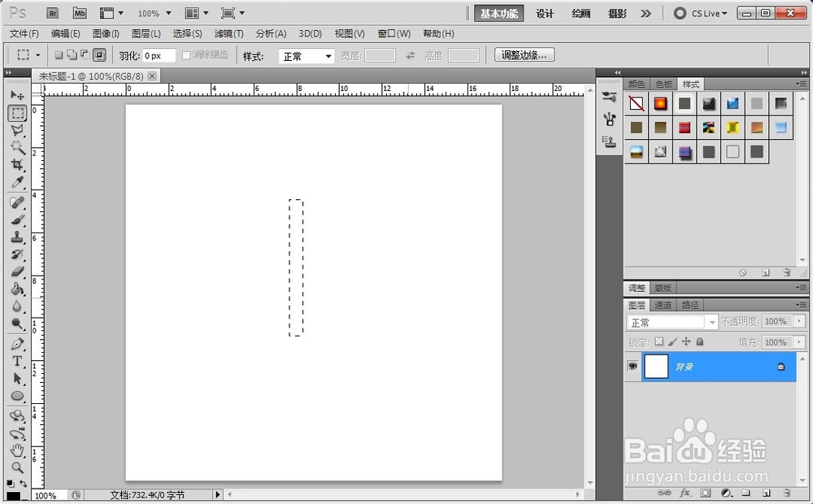Select the 3D Rotate tool

click(17, 416)
